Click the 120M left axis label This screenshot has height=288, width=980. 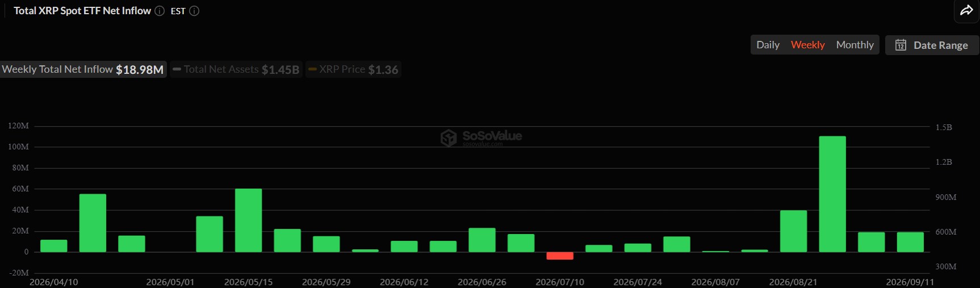coord(18,126)
